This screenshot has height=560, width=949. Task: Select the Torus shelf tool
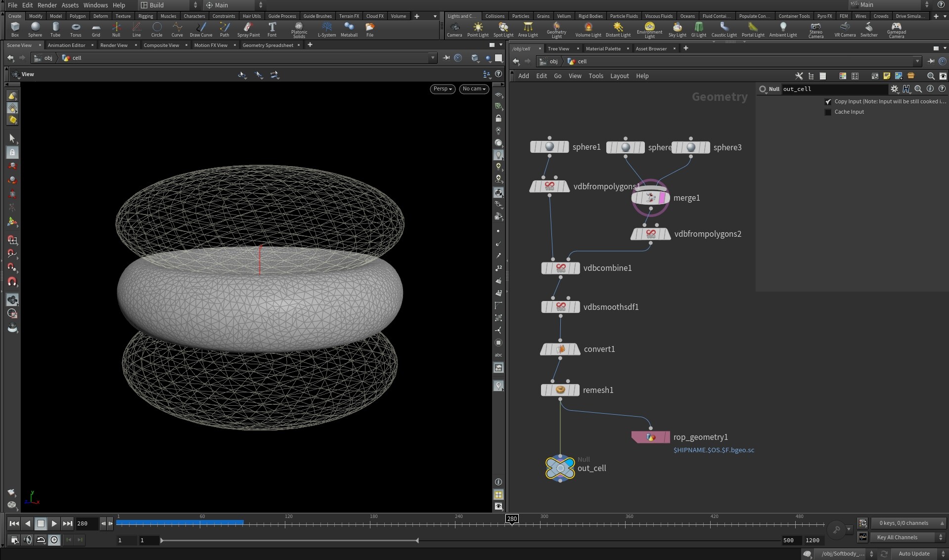tap(75, 29)
